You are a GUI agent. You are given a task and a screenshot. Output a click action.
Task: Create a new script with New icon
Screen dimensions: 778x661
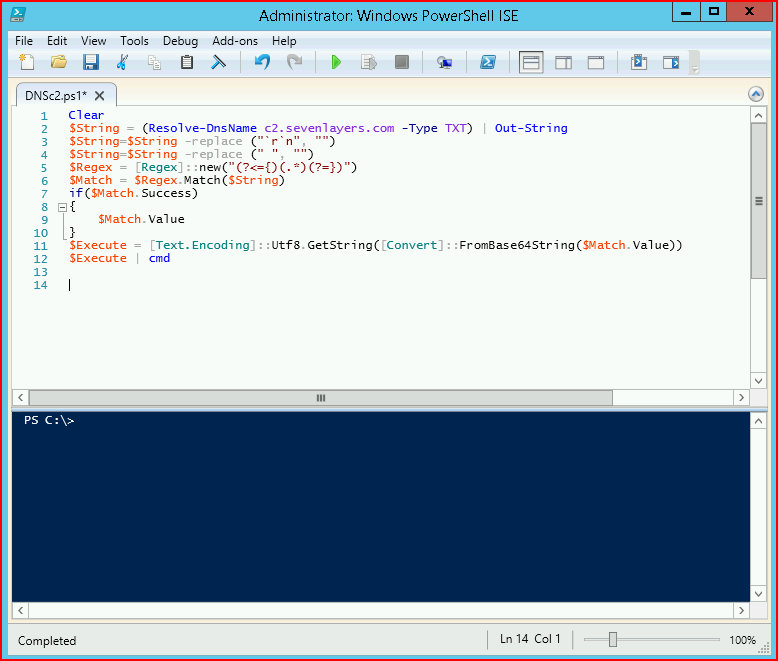(x=27, y=63)
